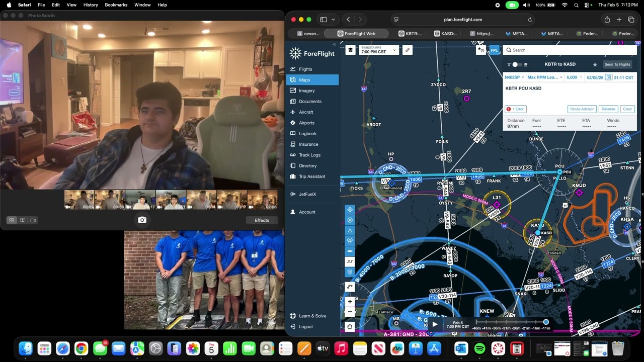Reload the plan.foreflight.com page
This screenshot has height=362, width=644.
pos(530,20)
